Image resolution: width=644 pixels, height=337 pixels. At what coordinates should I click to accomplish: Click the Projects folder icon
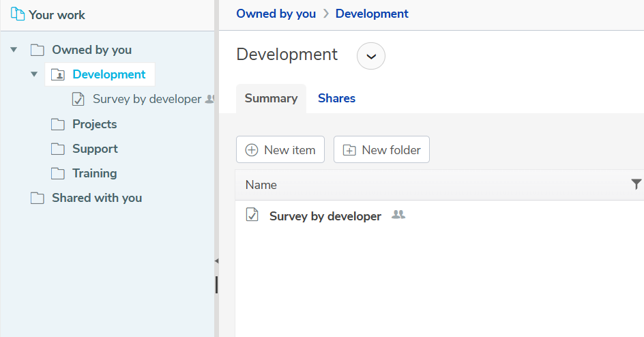click(x=58, y=124)
